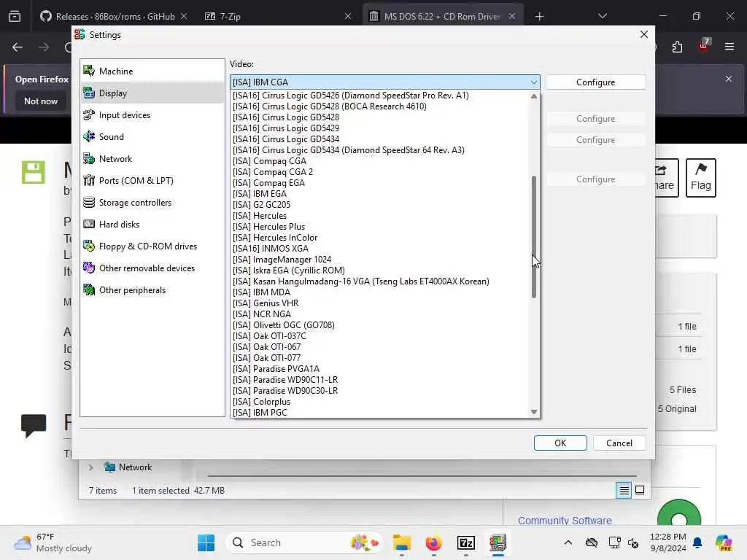Click the video list scrollbar thumb
The image size is (747, 560).
point(533,237)
